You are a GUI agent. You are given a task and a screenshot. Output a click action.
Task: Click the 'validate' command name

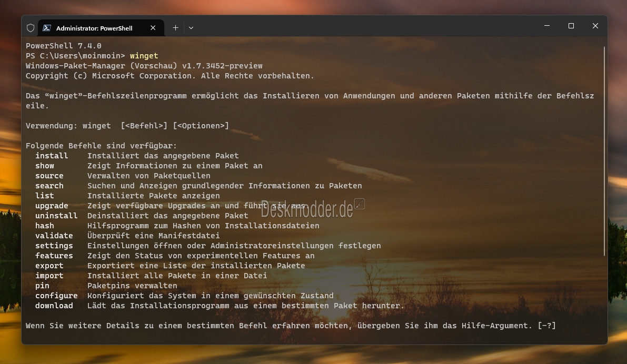point(54,236)
